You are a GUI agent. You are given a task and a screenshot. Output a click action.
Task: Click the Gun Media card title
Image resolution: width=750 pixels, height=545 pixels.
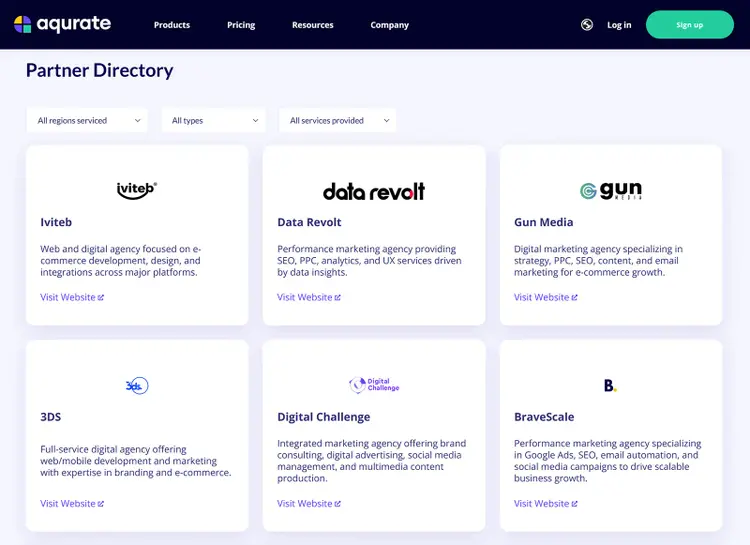[x=543, y=222]
